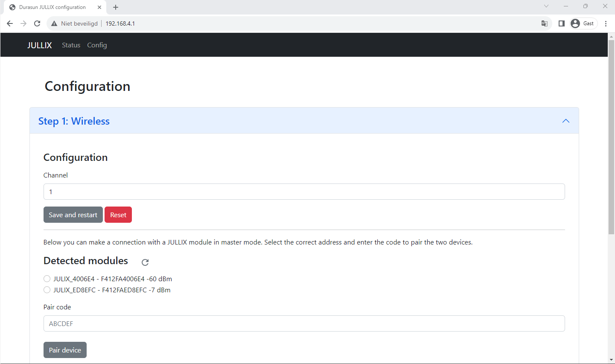Refresh the Detected modules list
The height and width of the screenshot is (364, 615).
coord(145,262)
